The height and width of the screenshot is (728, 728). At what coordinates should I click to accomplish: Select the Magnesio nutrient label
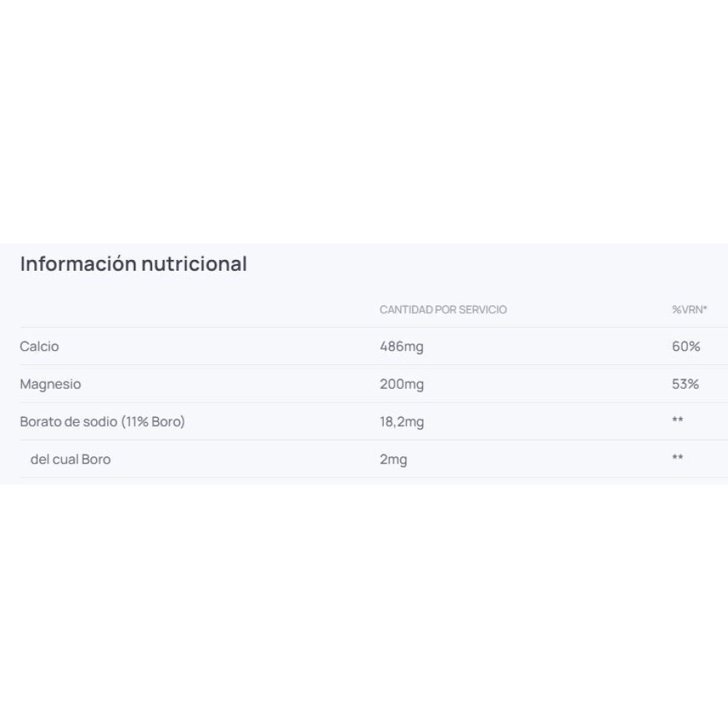pyautogui.click(x=50, y=384)
